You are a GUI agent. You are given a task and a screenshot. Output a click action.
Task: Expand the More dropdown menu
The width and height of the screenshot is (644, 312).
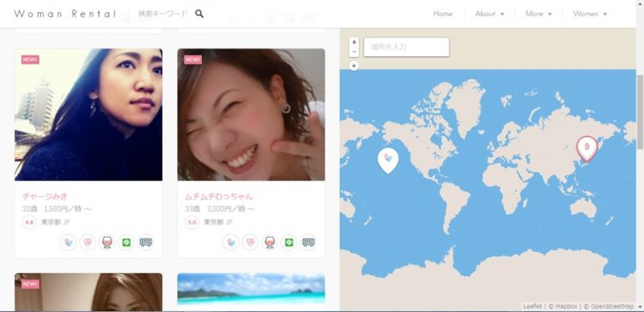[538, 13]
